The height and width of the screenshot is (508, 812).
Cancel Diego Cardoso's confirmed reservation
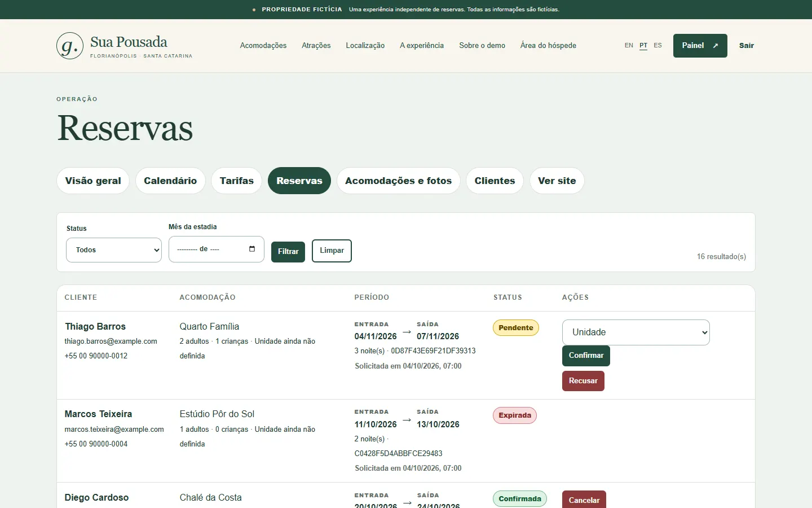coord(584,500)
